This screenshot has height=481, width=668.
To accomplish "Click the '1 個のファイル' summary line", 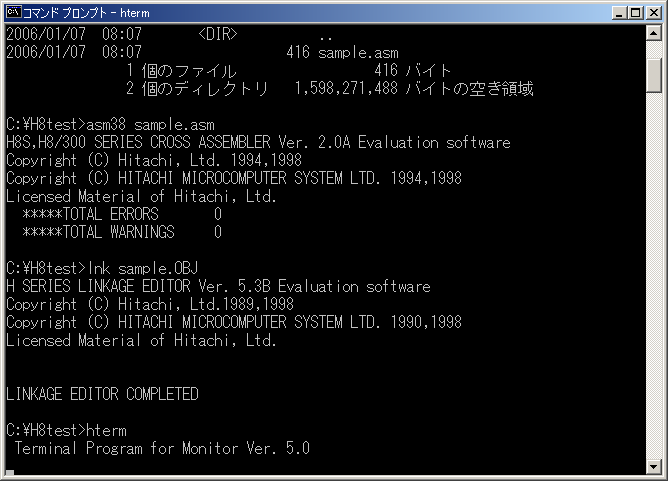I will tap(181, 71).
